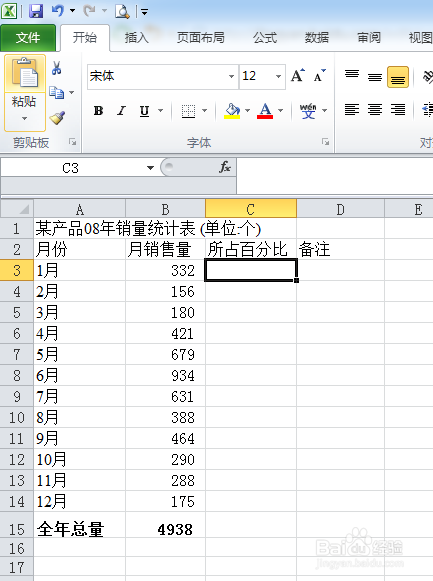Open the 文件 tab
433x581 pixels.
[28, 38]
